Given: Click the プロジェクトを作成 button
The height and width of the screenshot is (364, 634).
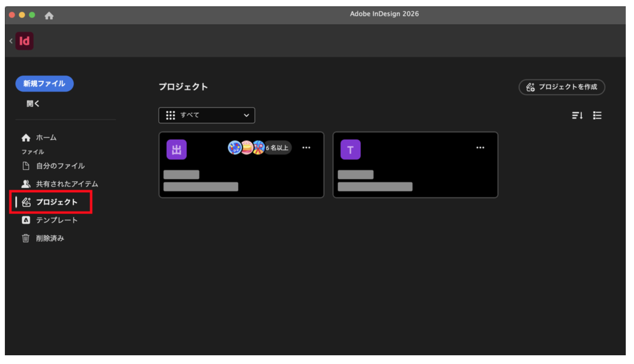Looking at the screenshot, I should coord(562,87).
